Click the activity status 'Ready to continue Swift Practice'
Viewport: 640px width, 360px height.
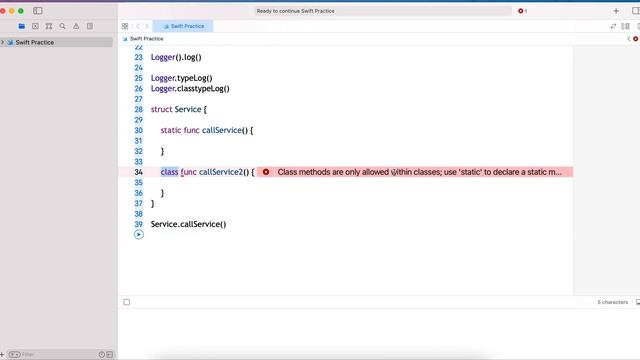coord(296,11)
